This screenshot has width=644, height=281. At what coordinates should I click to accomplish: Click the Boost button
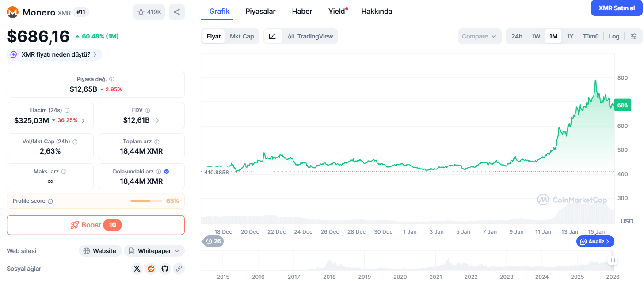tap(95, 225)
